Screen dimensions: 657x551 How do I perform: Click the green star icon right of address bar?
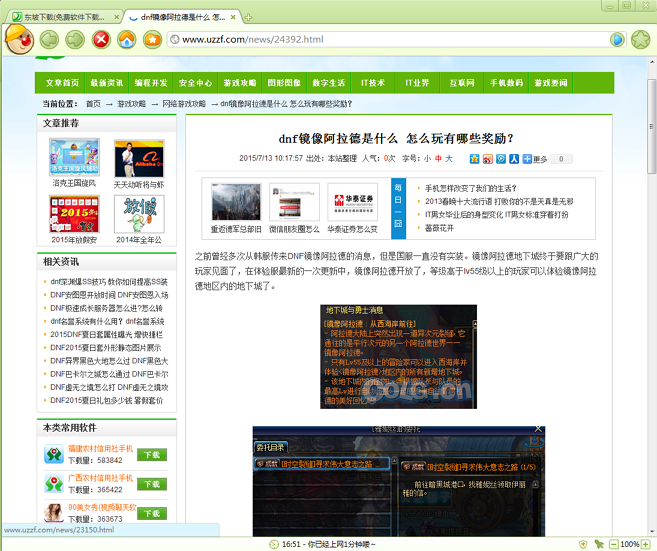(640, 39)
